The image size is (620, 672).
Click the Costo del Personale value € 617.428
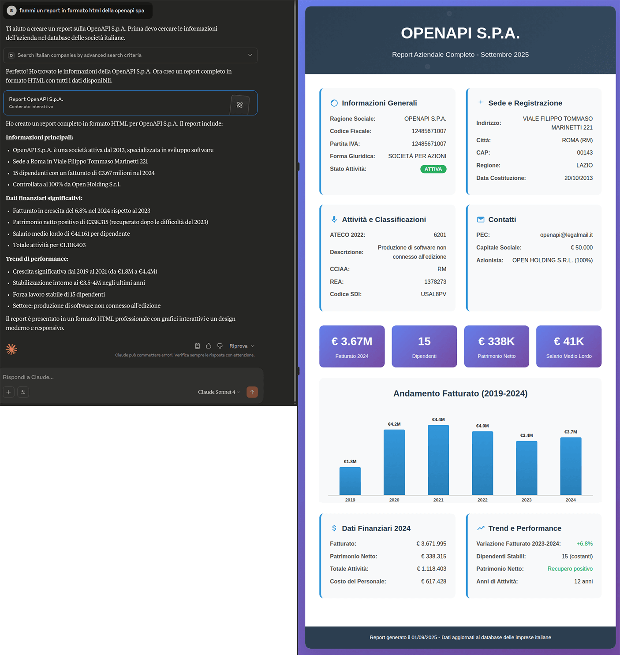click(433, 582)
